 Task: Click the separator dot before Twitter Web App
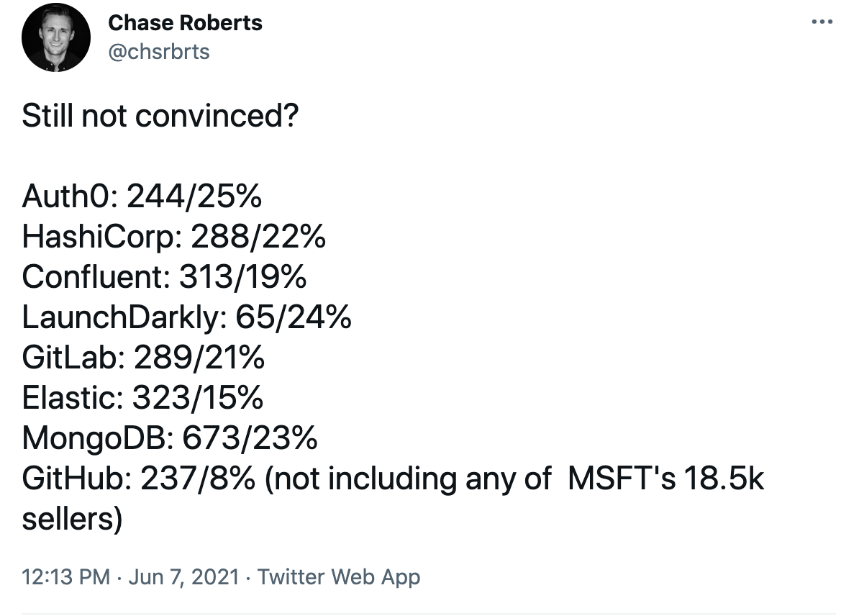pyautogui.click(x=248, y=577)
